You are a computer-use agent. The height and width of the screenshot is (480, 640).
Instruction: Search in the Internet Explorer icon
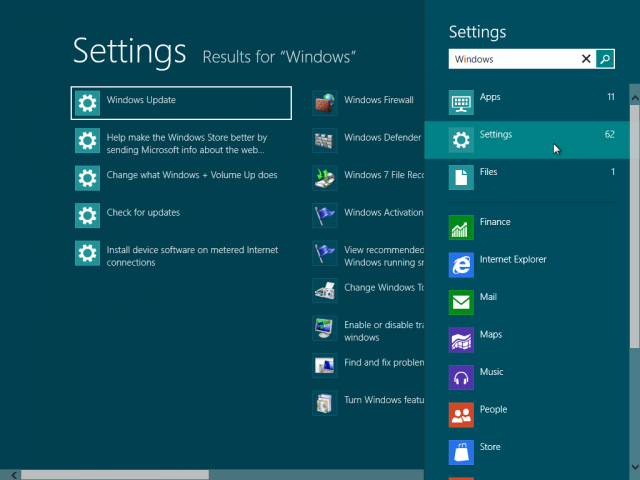461,265
